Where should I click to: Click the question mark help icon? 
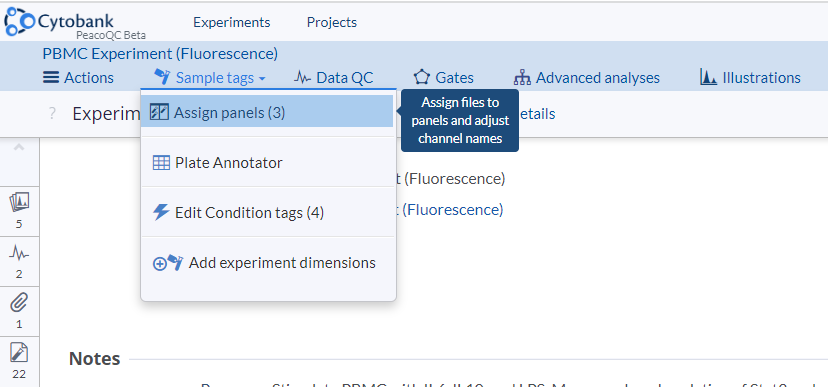52,114
